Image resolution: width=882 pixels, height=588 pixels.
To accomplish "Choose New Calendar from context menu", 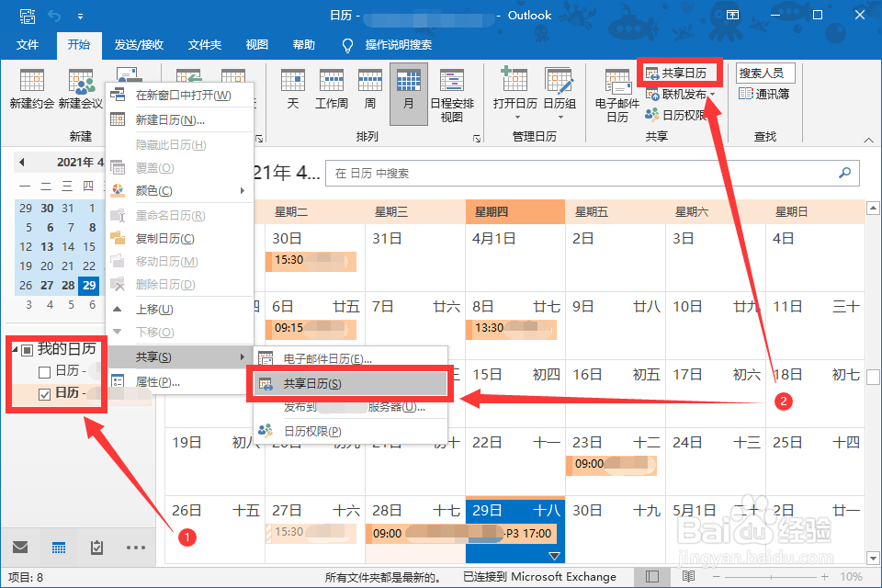I will (x=180, y=119).
